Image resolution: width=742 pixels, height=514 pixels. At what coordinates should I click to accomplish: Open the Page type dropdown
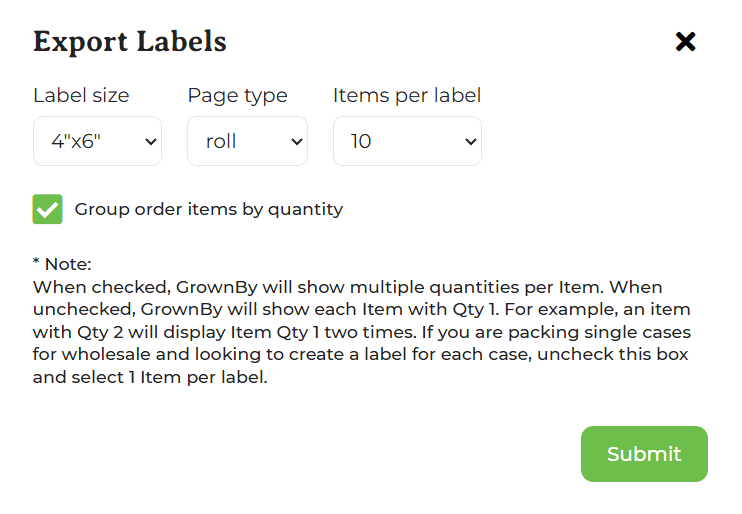(x=247, y=141)
